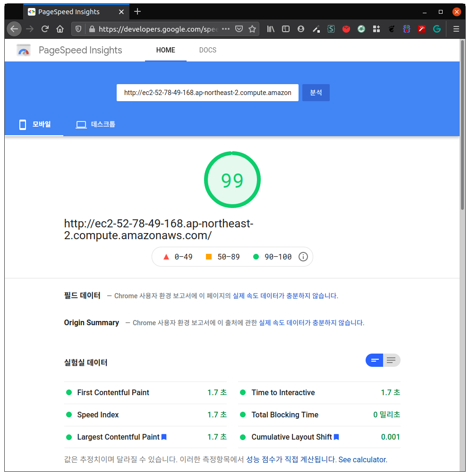Click the browser forward arrow
470x476 pixels.
tap(30, 29)
